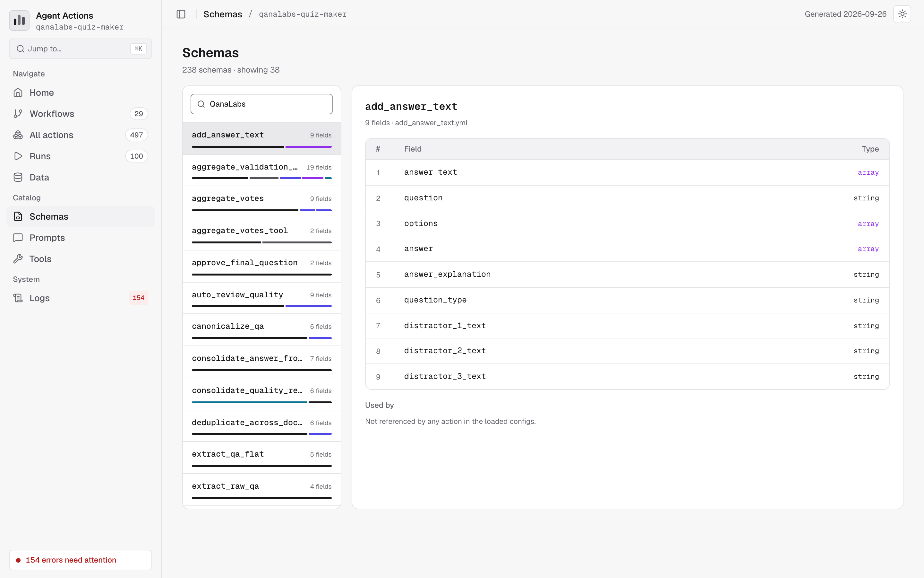924x578 pixels.
Task: Click the 19 fields count label
Action: coord(319,167)
